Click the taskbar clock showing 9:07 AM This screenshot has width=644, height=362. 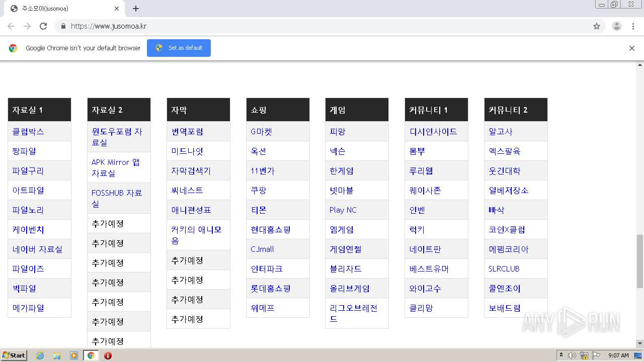[618, 355]
